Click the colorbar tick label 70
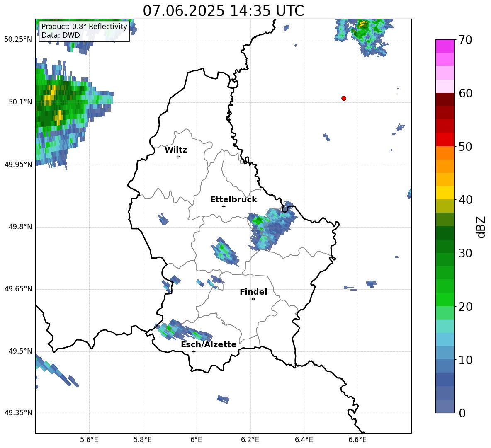The width and height of the screenshot is (491, 448). click(x=465, y=40)
